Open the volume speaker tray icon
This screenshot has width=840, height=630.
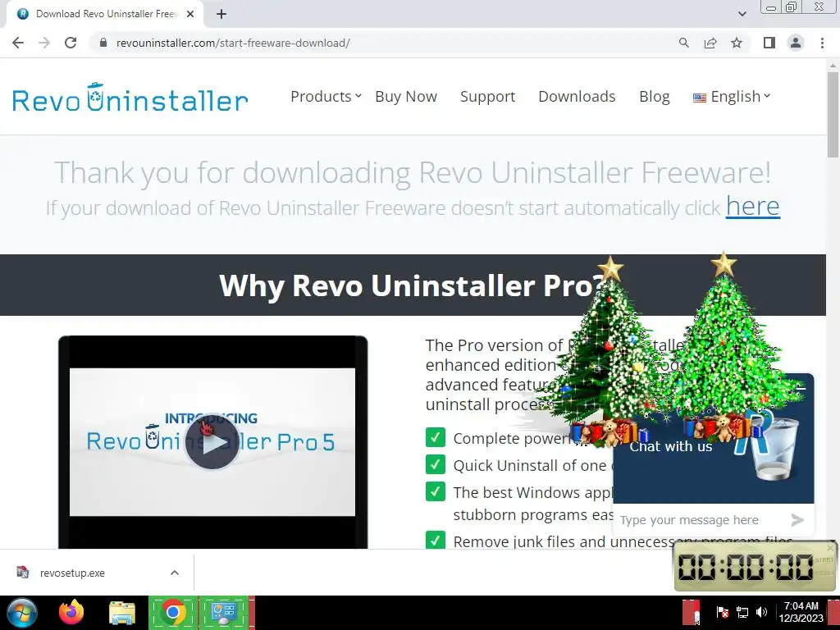coord(761,612)
